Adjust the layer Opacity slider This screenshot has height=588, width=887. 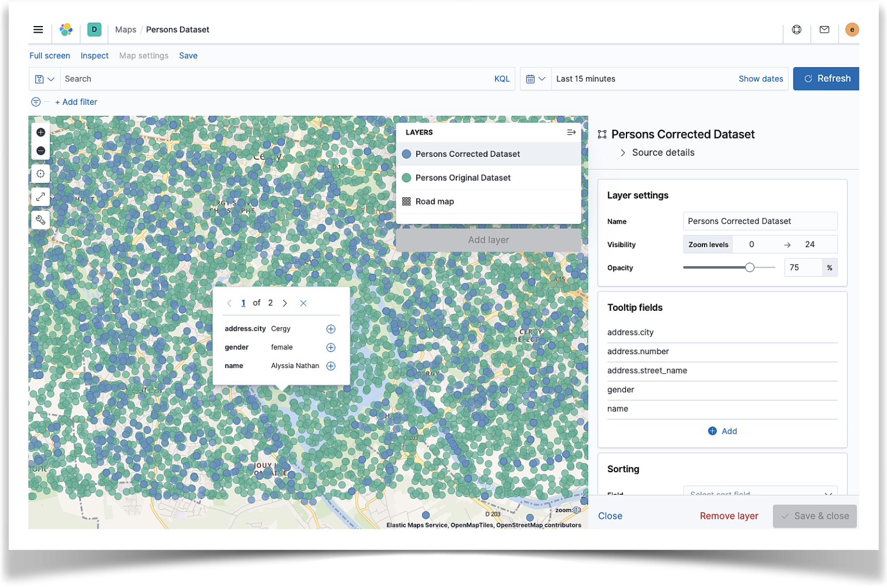click(x=751, y=267)
